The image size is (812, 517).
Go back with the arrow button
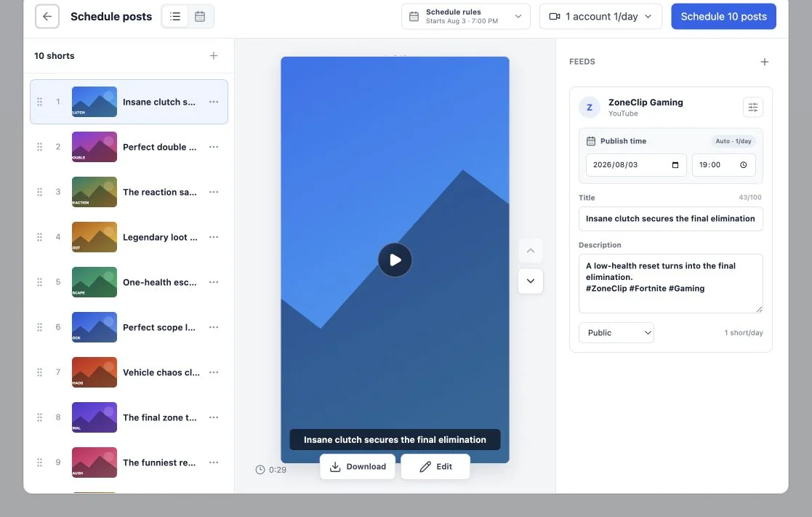coord(47,17)
